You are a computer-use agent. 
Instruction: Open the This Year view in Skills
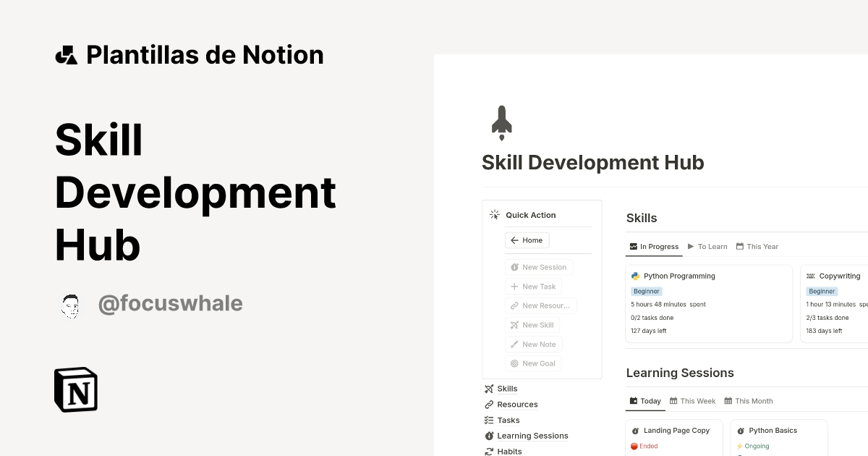(x=757, y=246)
